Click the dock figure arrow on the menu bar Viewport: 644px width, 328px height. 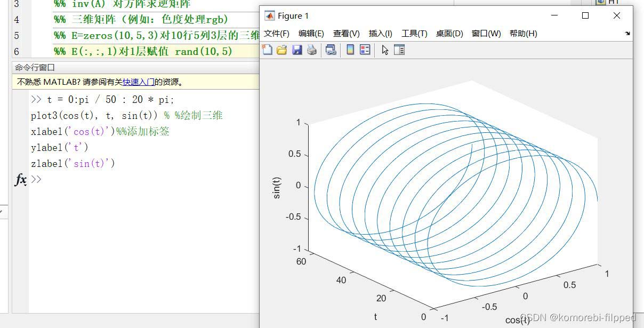click(x=627, y=34)
